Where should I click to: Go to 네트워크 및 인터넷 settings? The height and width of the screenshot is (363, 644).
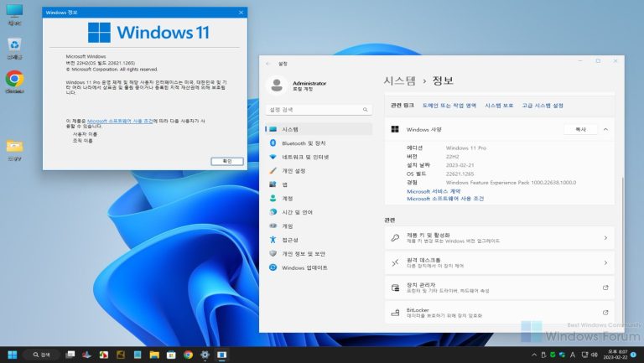[319, 157]
